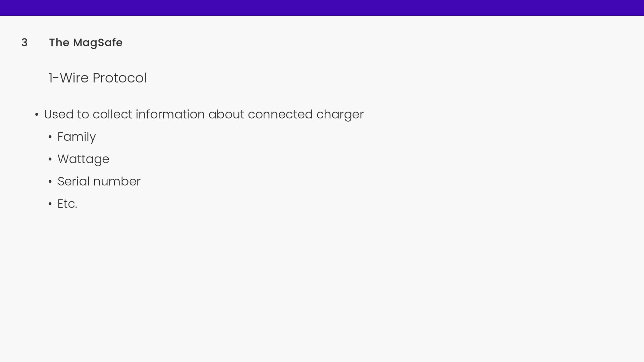The height and width of the screenshot is (362, 644).
Task: Click the bullet dot before Wattage
Action: (x=50, y=160)
